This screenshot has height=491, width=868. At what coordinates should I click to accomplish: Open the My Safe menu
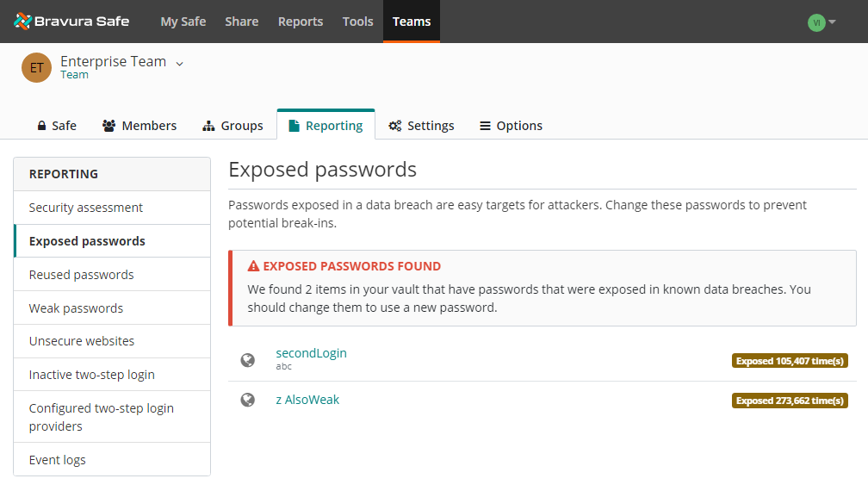[x=183, y=22]
